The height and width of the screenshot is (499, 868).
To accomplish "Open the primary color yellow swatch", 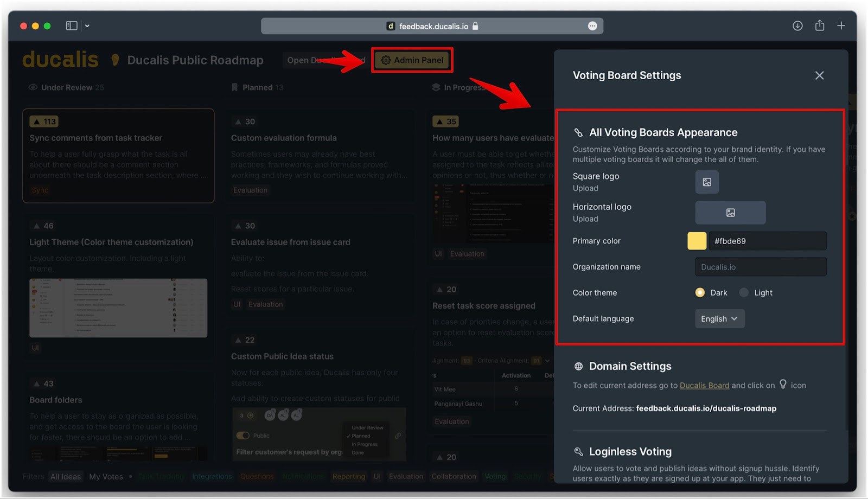I will [x=697, y=241].
